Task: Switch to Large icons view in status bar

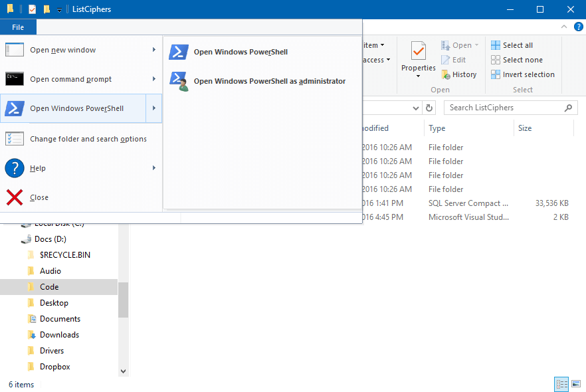Action: point(576,384)
